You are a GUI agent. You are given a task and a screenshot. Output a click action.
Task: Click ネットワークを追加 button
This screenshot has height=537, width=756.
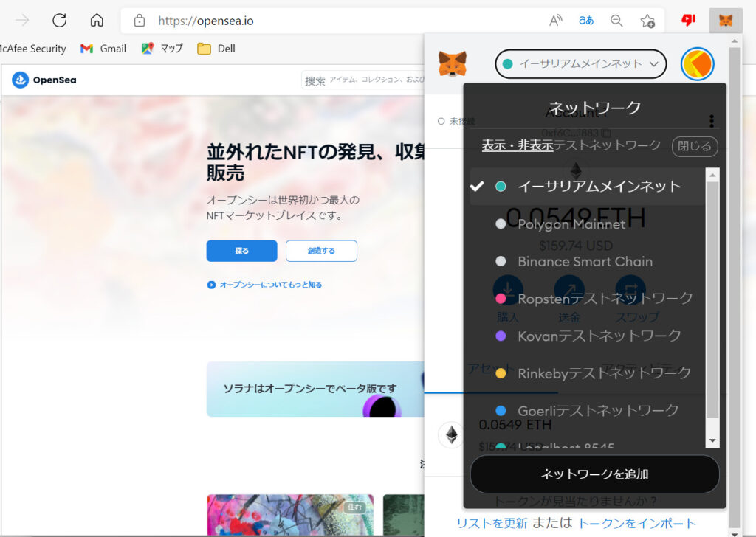tap(594, 474)
